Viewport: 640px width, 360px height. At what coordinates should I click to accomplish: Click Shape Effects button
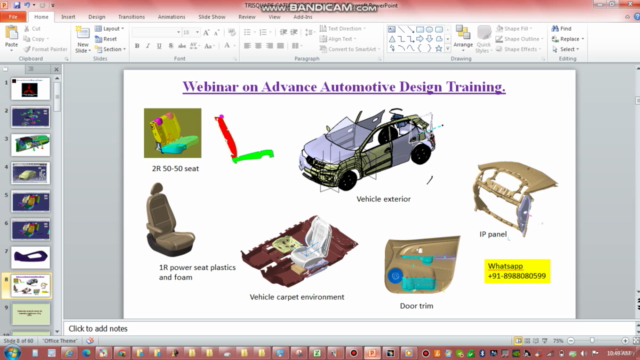[518, 49]
